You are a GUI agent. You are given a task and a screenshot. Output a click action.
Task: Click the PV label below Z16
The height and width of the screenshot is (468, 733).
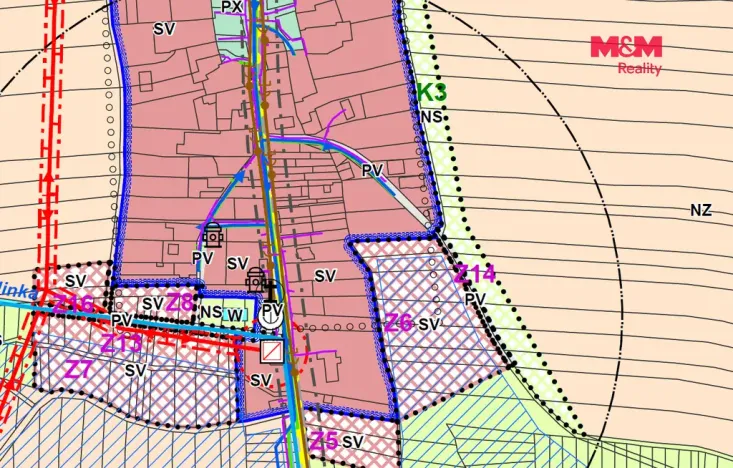point(122,320)
